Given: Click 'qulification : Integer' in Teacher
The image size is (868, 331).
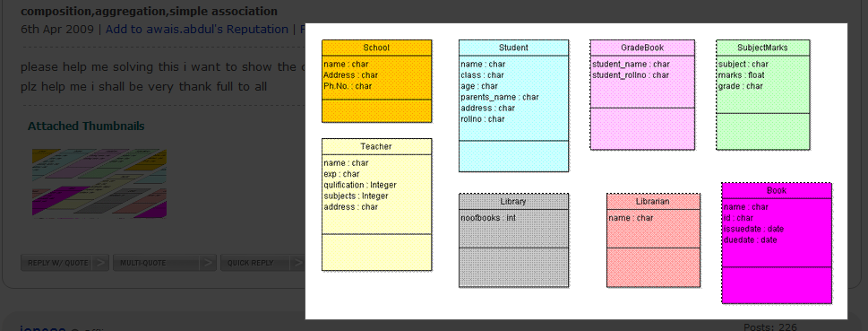Looking at the screenshot, I should (x=360, y=185).
